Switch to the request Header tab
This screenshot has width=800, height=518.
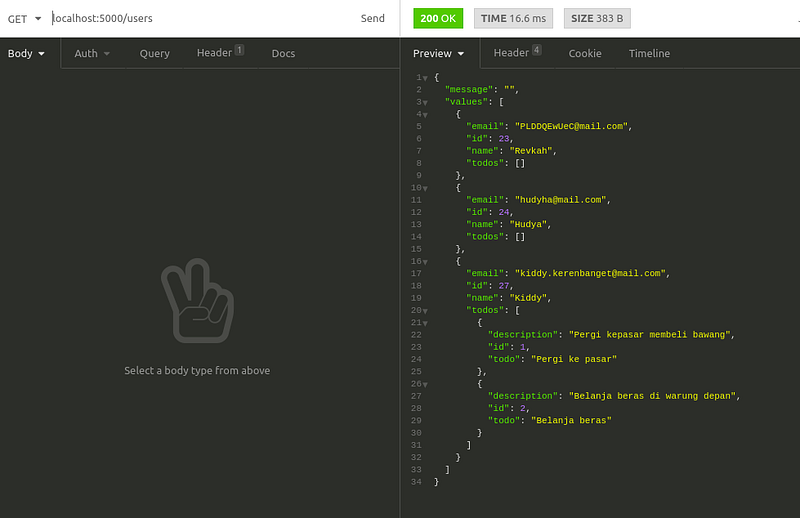click(x=220, y=53)
